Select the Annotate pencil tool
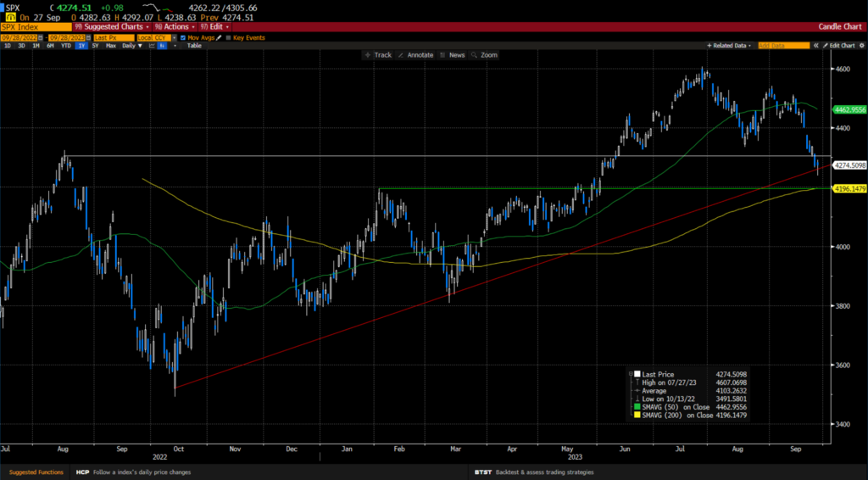Viewport: 868px width, 480px height. tap(415, 55)
